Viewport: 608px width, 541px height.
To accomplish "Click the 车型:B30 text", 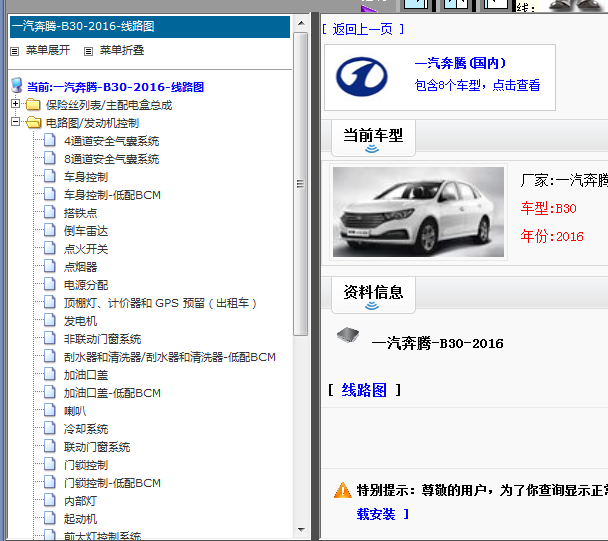I will click(x=548, y=209).
